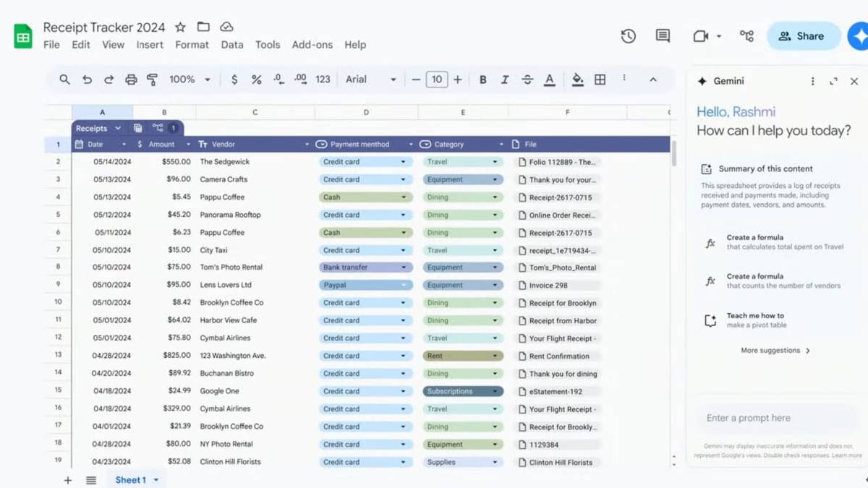
Task: Redo the last action
Action: 109,80
